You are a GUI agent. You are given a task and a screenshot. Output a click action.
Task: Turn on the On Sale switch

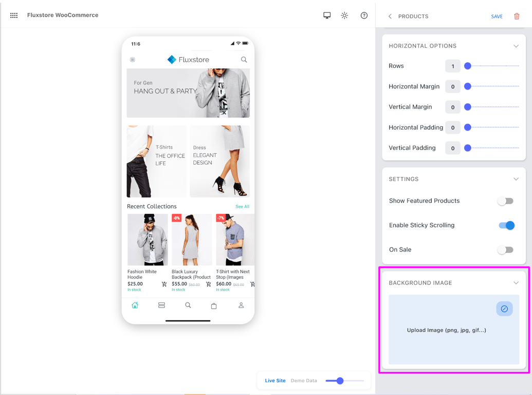point(506,250)
